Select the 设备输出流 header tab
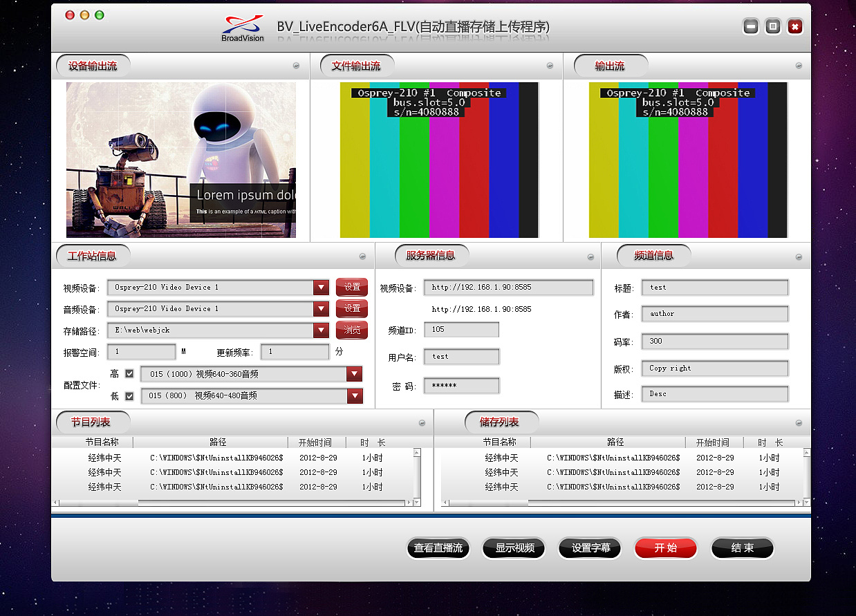This screenshot has height=616, width=856. [x=93, y=66]
